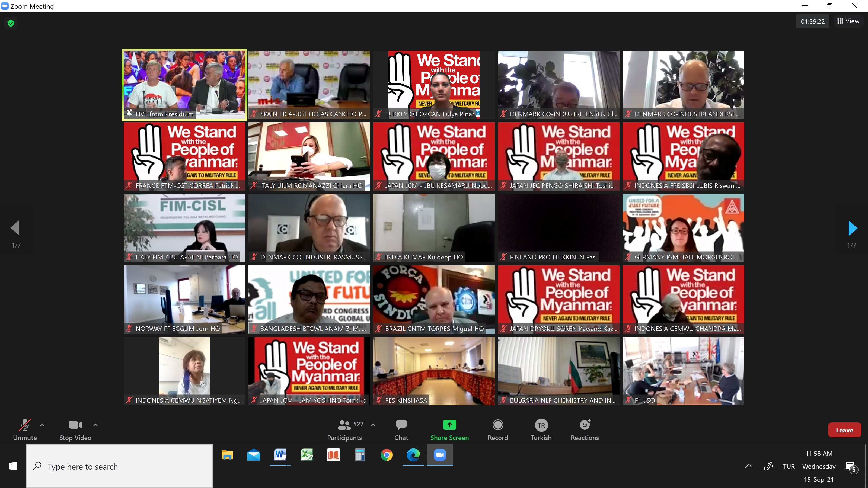Select the JAPAN JCM - JAM YOSHINO Tomoko tile

pos(309,371)
